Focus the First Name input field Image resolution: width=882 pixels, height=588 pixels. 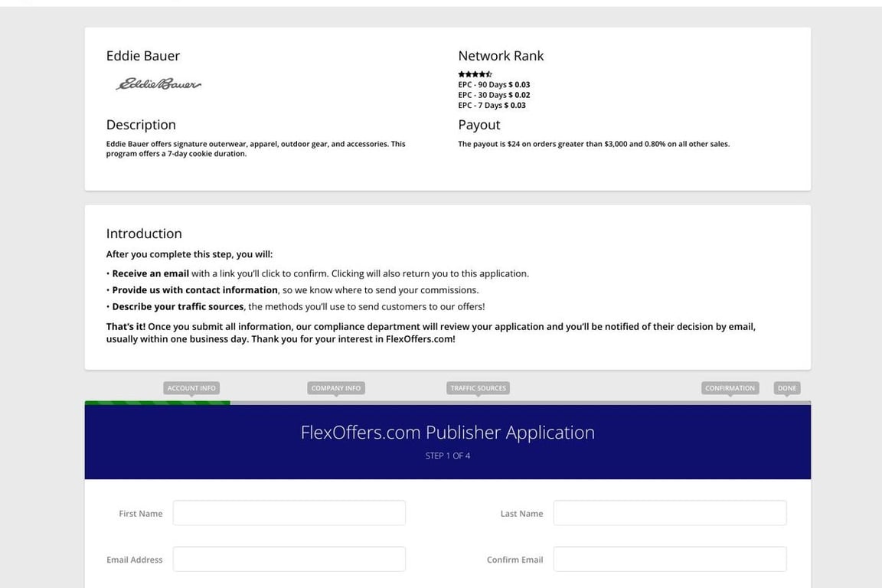coord(289,513)
